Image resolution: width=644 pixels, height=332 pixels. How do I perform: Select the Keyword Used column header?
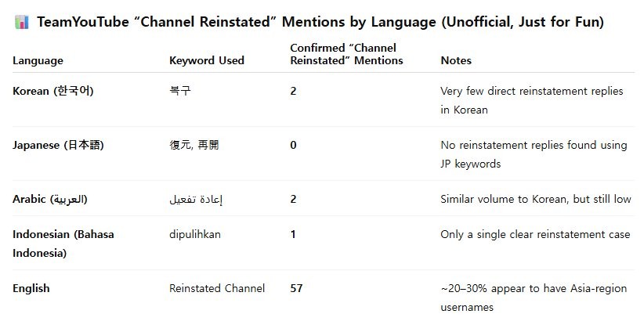pyautogui.click(x=207, y=60)
